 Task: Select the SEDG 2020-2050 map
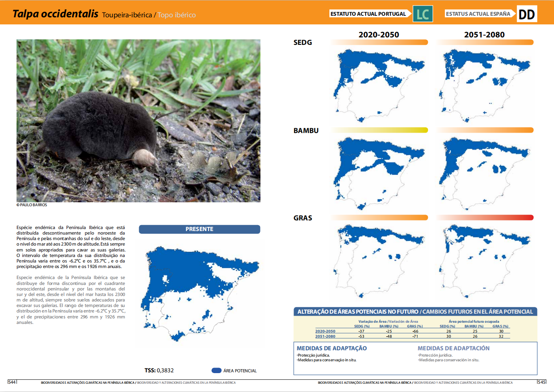379,85
